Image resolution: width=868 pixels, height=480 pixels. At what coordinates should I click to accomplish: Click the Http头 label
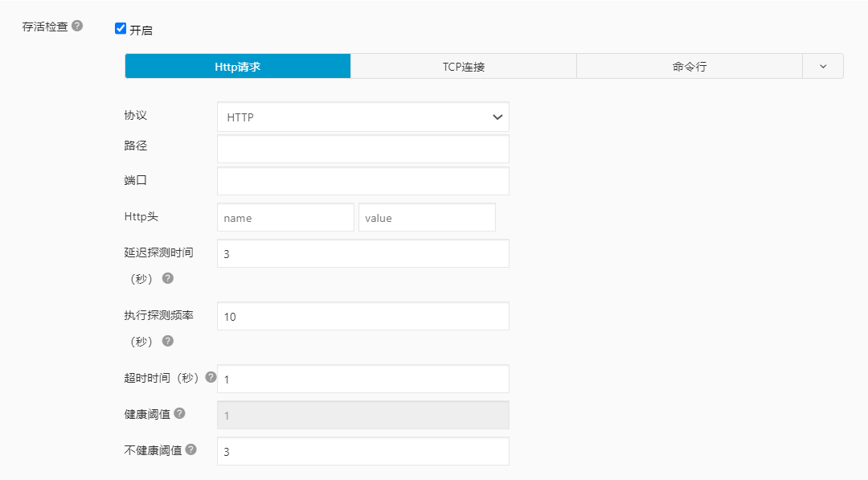(141, 216)
